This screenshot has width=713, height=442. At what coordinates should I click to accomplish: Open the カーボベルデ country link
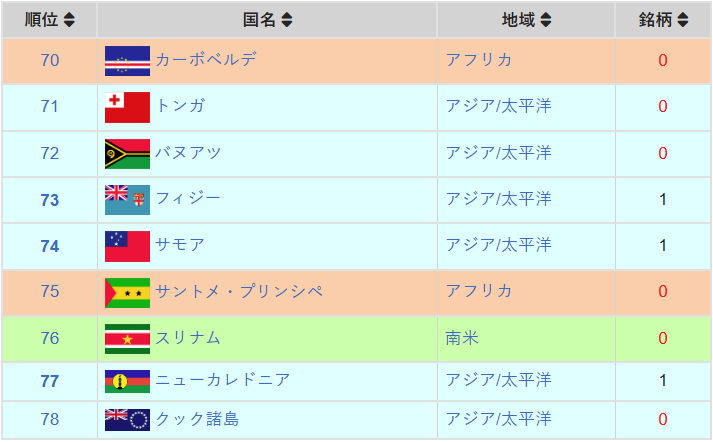tap(206, 60)
